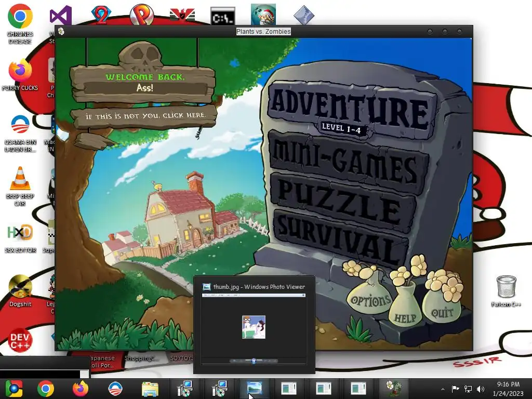Open the Papers Please eagle icon
Screen dimensions: 532x399
point(182,15)
